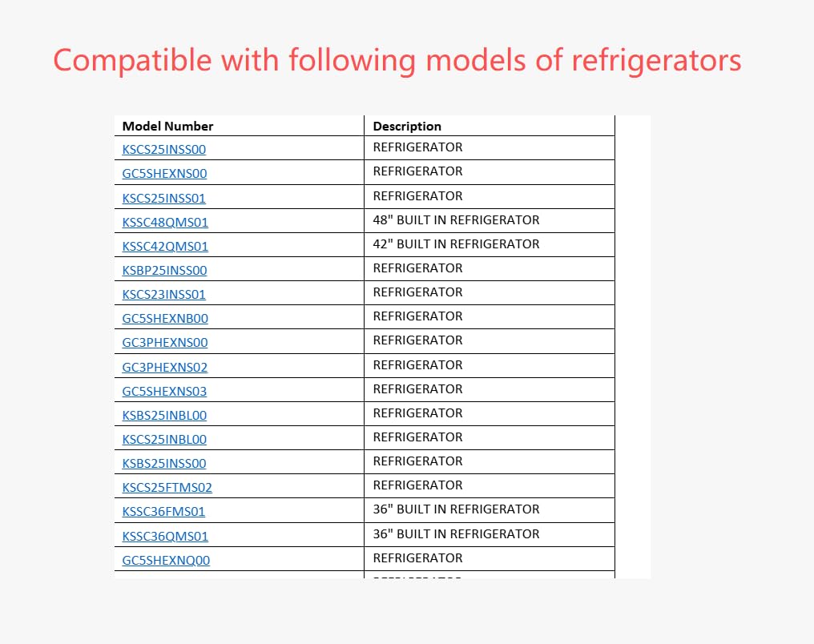Screen dimensions: 814x644
Task: Open the KSSC36FMS01 36-inch model link
Action: [x=163, y=512]
